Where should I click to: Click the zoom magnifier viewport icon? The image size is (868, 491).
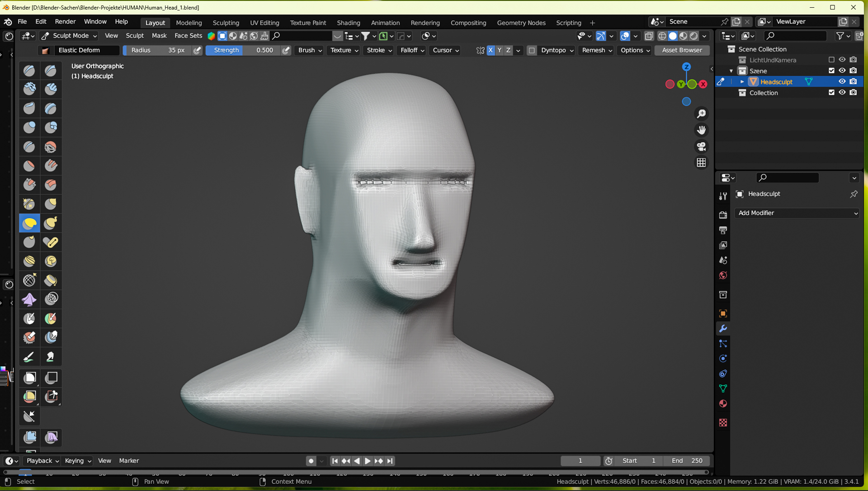[701, 114]
